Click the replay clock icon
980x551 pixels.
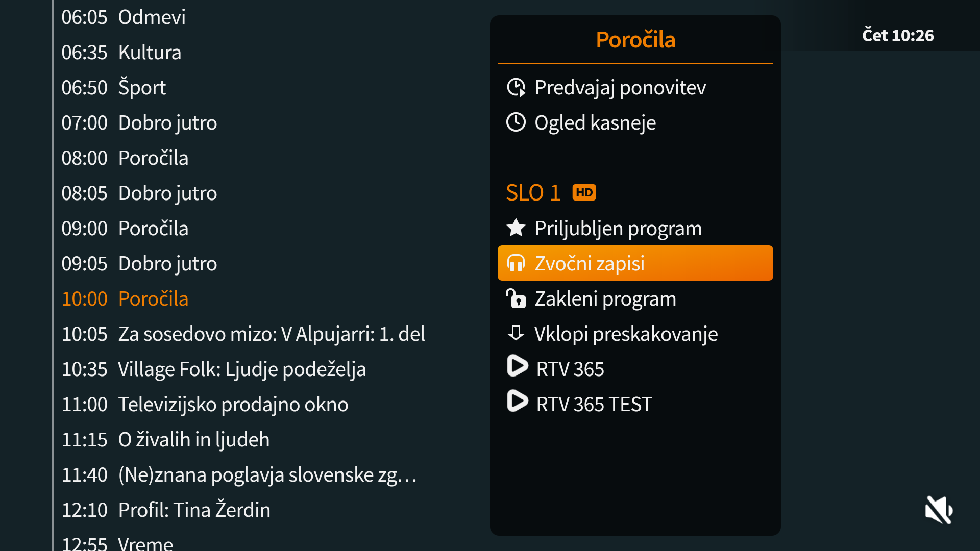pos(516,88)
